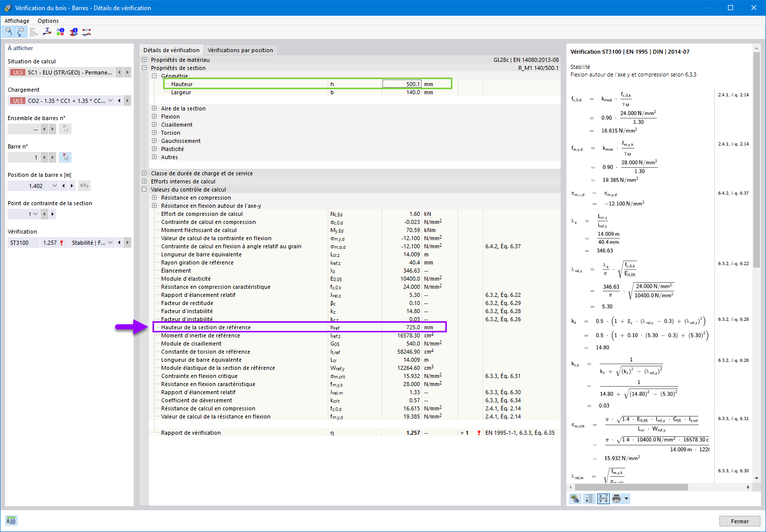Click the 0,00 units icon bottom-left
The width and height of the screenshot is (766, 532).
pyautogui.click(x=11, y=521)
